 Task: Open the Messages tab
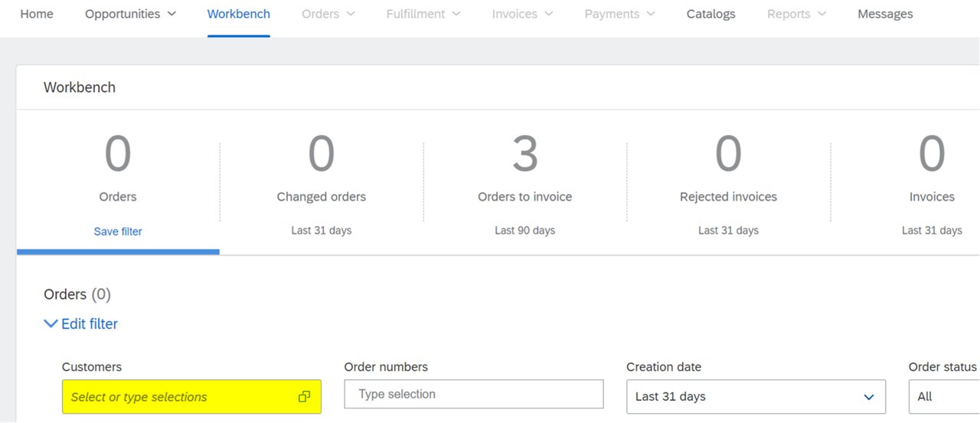click(885, 14)
